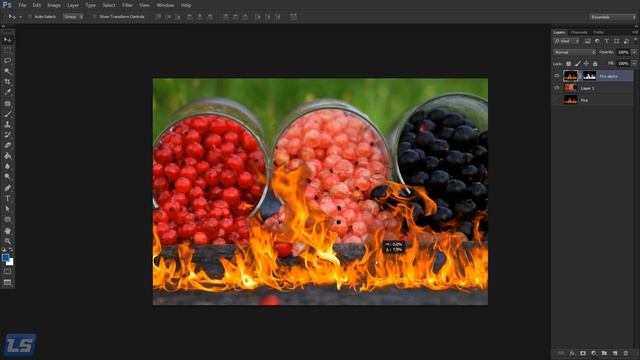Create a new layer
Screen dimensions: 640x360
tap(615, 353)
